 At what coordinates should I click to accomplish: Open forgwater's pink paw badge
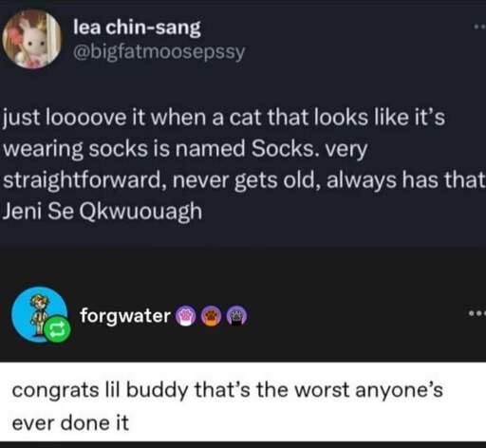click(x=186, y=316)
